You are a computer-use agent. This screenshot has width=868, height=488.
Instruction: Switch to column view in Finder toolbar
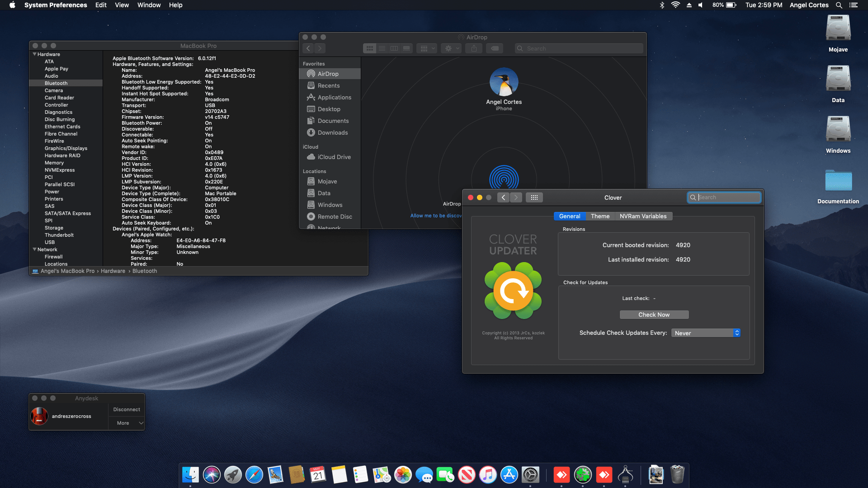point(394,48)
